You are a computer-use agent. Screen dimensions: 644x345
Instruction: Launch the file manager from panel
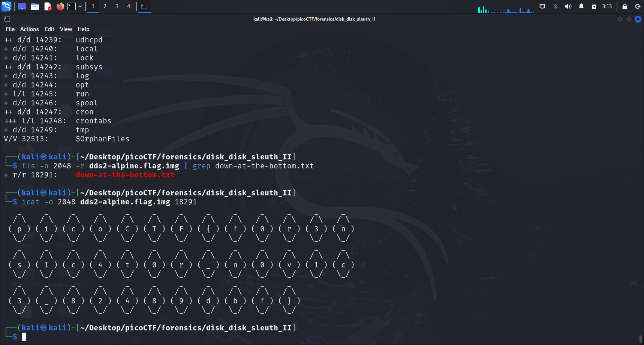click(35, 6)
